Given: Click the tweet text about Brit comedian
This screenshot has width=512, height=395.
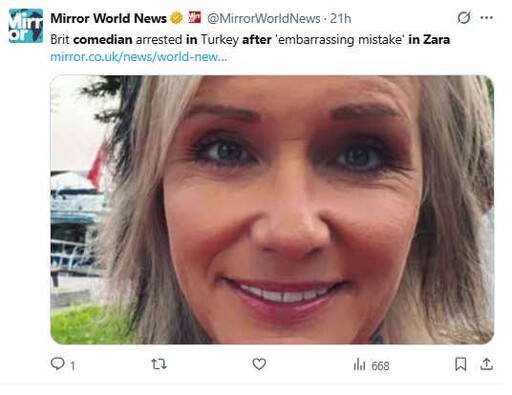Looking at the screenshot, I should (250, 40).
